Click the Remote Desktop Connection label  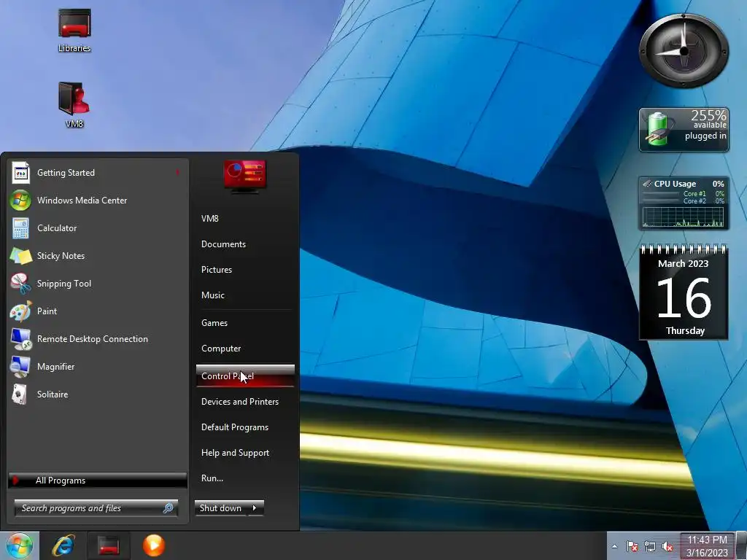pyautogui.click(x=93, y=339)
